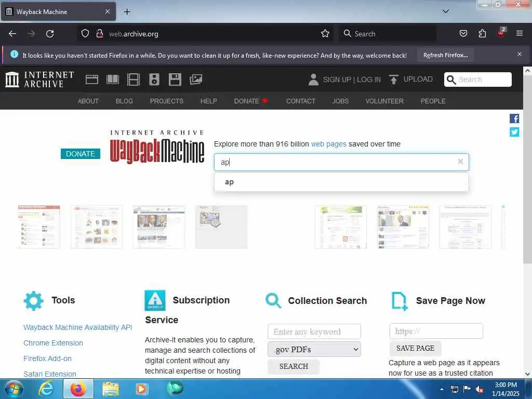Image resolution: width=532 pixels, height=399 pixels.
Task: Select the Wayback Machine browser tab
Action: coord(58,12)
